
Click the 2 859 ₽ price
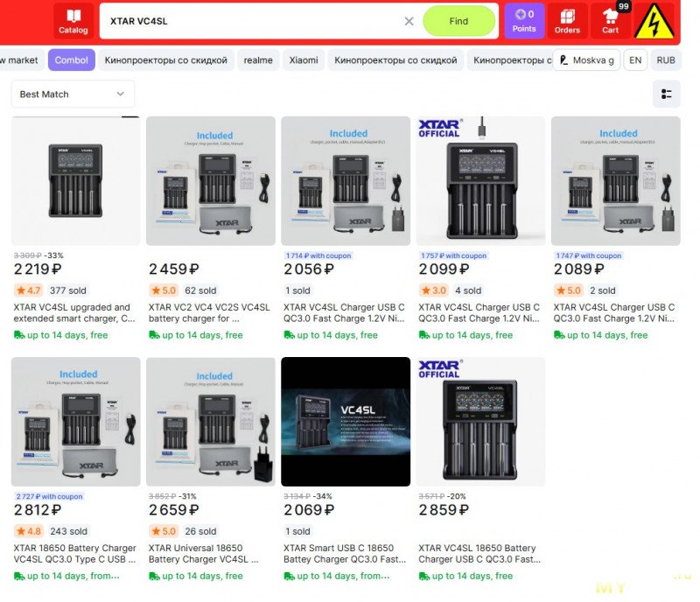[x=444, y=510]
